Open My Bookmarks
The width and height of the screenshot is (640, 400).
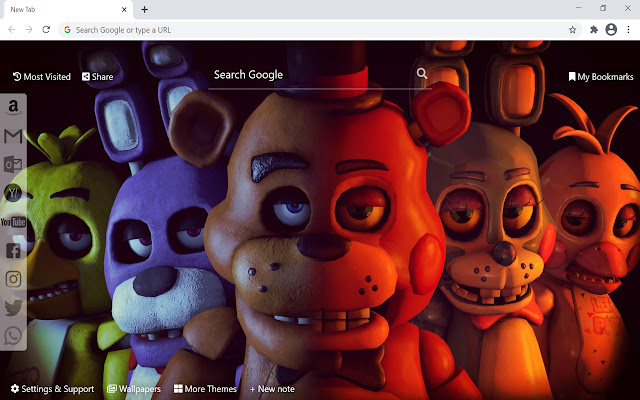(601, 77)
